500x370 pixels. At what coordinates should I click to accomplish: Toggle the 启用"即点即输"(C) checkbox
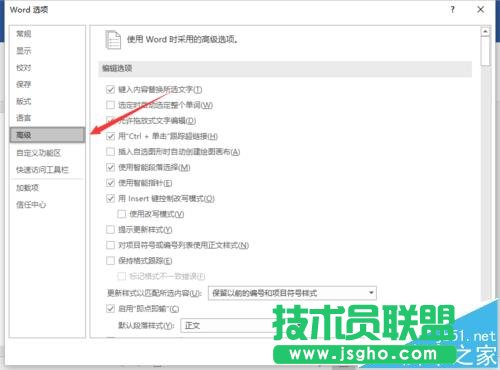coord(110,309)
